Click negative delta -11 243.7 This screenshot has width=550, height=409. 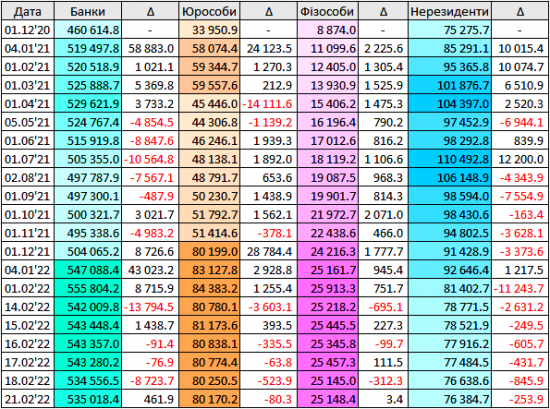pyautogui.click(x=519, y=288)
